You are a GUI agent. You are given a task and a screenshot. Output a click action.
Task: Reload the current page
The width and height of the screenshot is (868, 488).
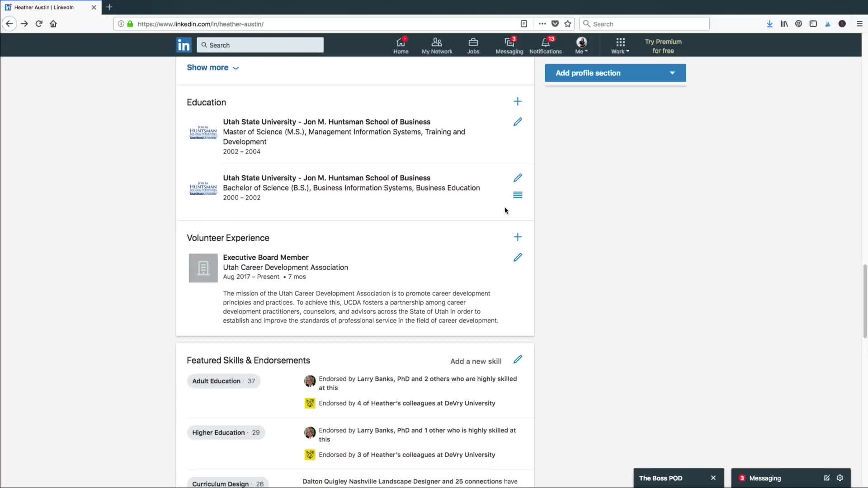pos(39,24)
